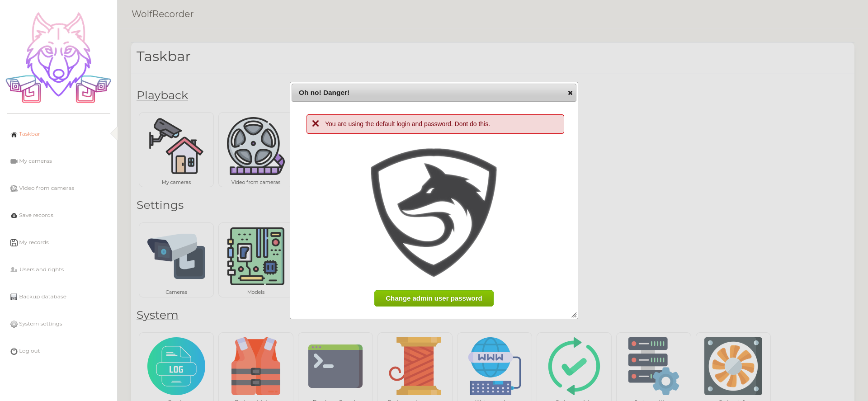This screenshot has width=868, height=401.
Task: Close the Oh no! Danger! dialog
Action: (x=570, y=93)
